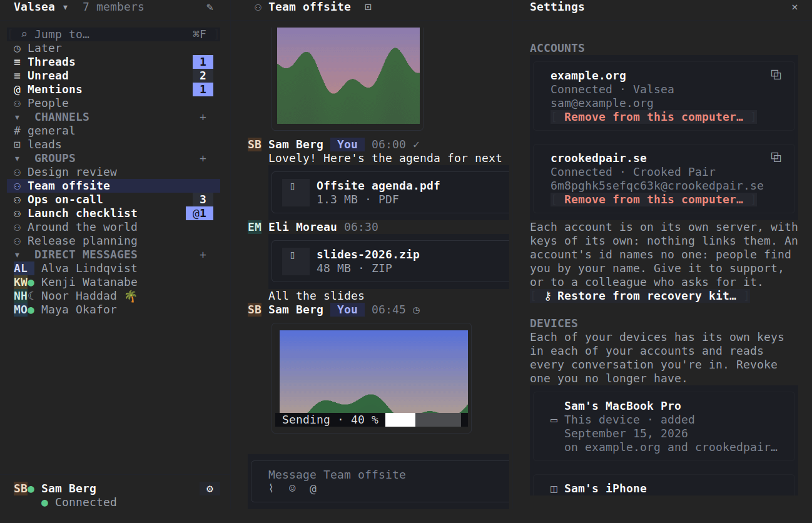Open the Later view
Image resolution: width=812 pixels, height=523 pixels.
(113, 48)
